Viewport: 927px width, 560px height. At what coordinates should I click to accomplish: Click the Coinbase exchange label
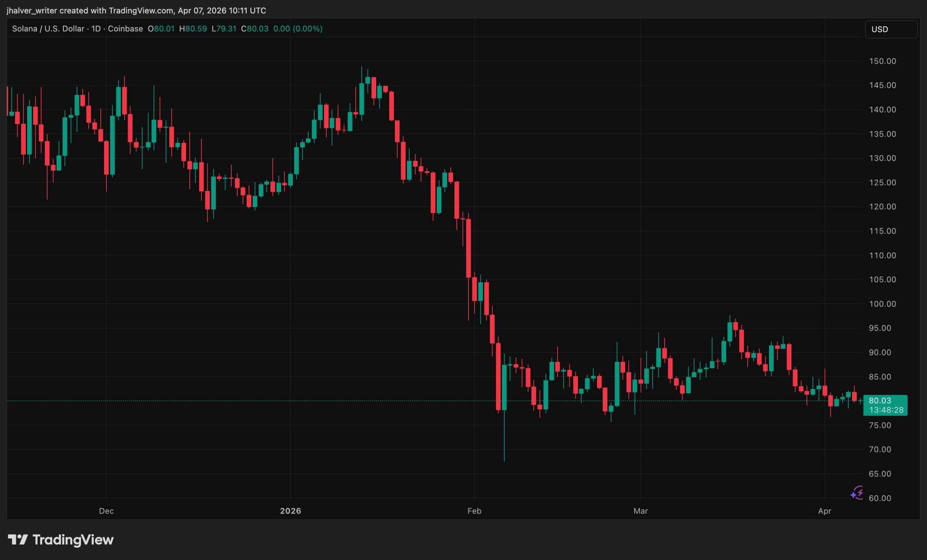click(125, 28)
